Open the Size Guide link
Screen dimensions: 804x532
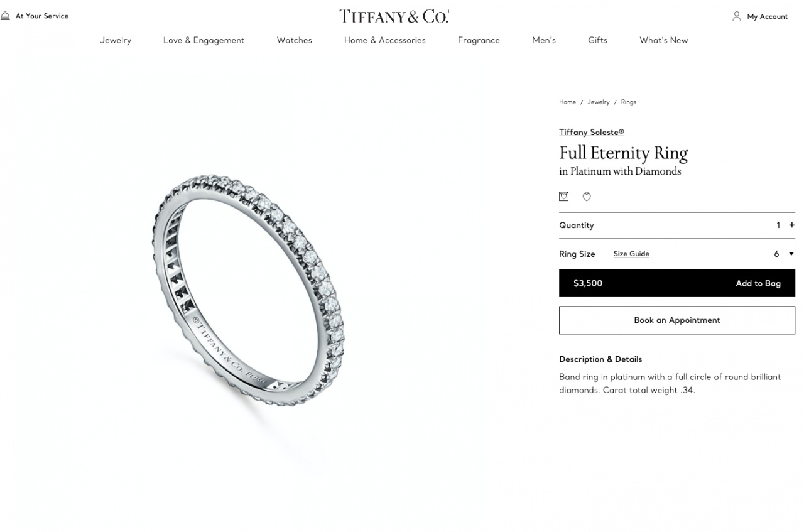(631, 254)
